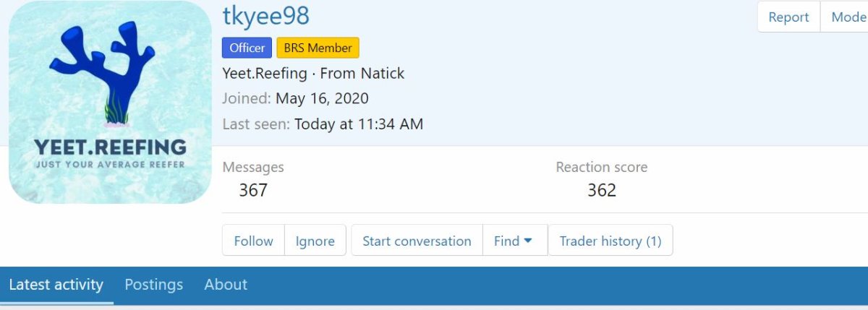The image size is (868, 310).
Task: Open the 367 messages count
Action: coord(253,190)
